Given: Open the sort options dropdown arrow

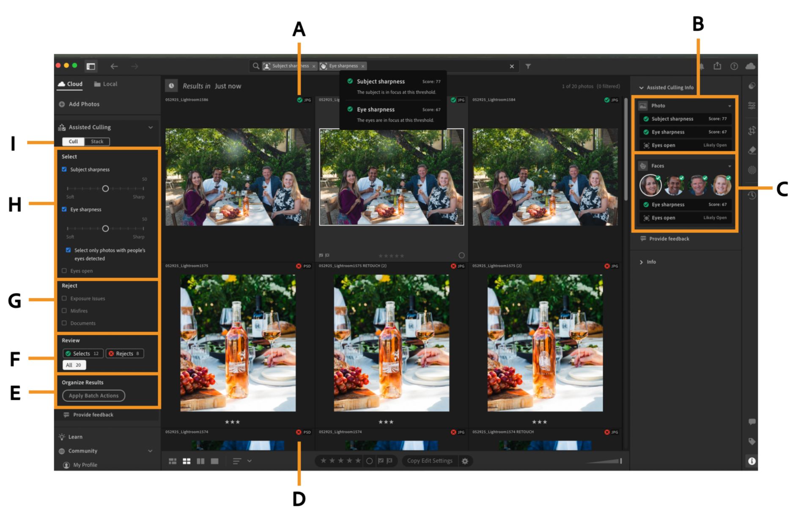Looking at the screenshot, I should (250, 461).
